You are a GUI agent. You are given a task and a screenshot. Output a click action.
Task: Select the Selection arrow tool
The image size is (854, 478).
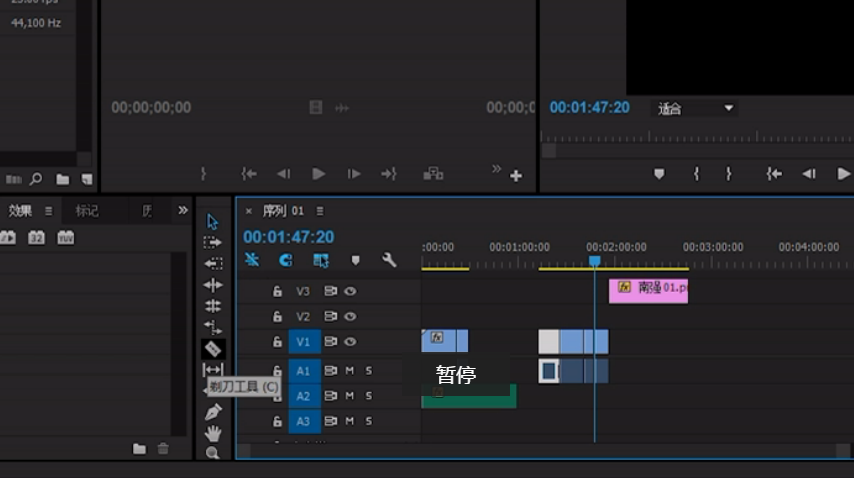point(212,222)
